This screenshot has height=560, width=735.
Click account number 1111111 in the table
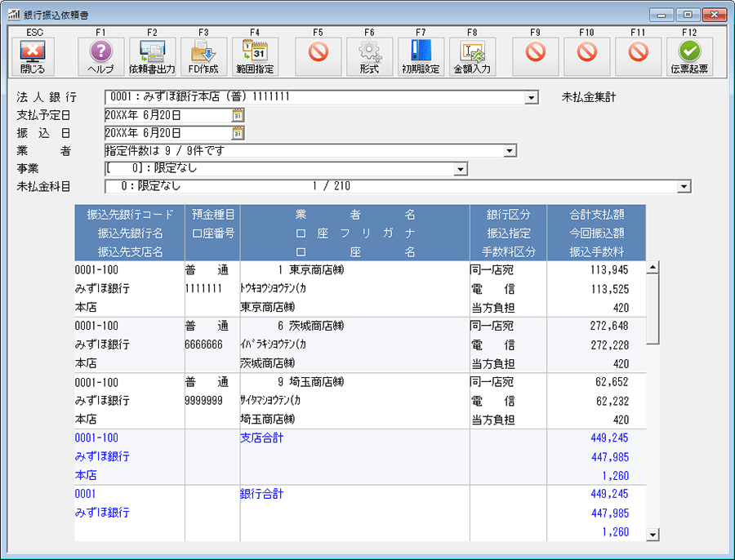pos(203,289)
